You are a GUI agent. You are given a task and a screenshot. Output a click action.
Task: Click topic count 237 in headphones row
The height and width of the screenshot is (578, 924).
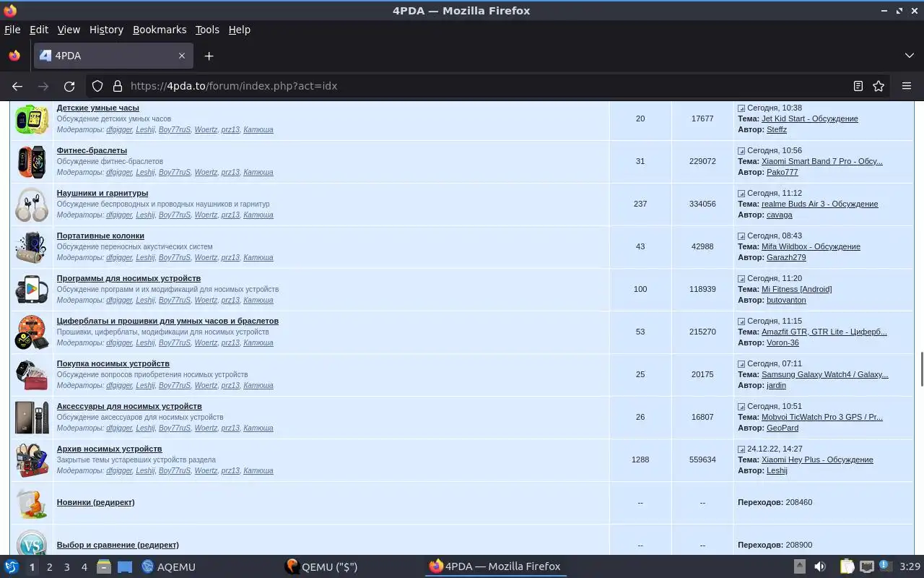tap(640, 204)
